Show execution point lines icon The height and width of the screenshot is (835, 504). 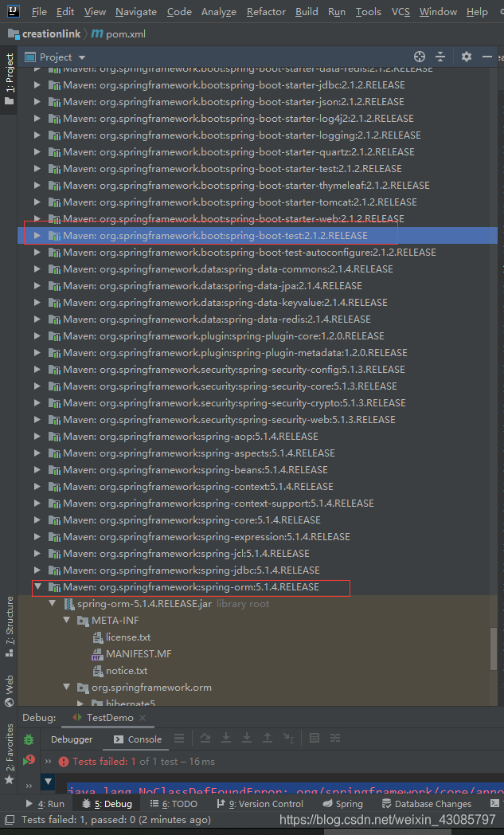pyautogui.click(x=179, y=738)
